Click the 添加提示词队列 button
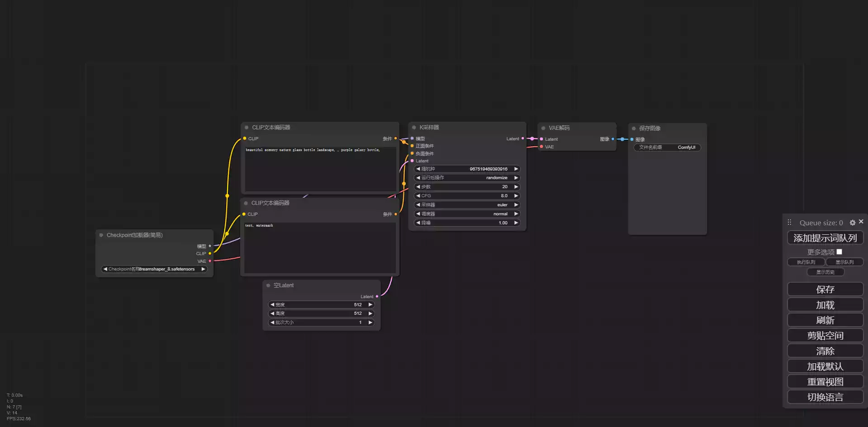The width and height of the screenshot is (868, 427). click(x=825, y=237)
